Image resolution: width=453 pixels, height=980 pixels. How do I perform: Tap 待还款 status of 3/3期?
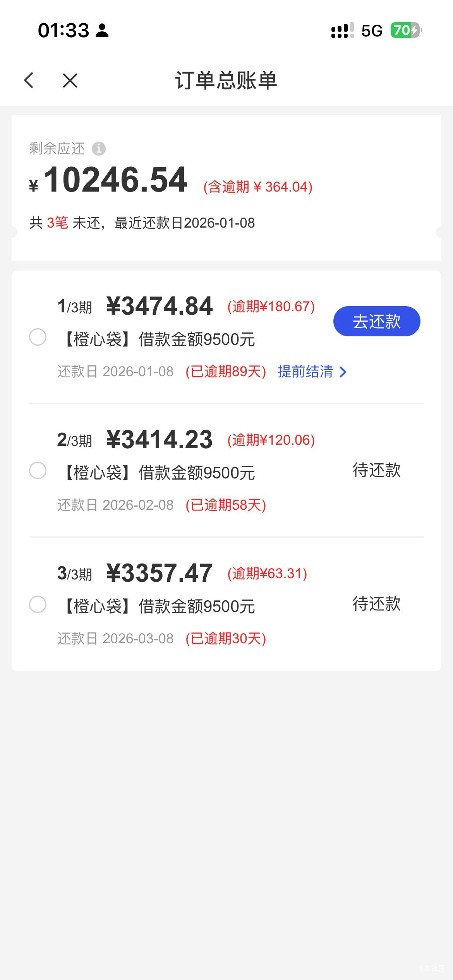coord(376,604)
